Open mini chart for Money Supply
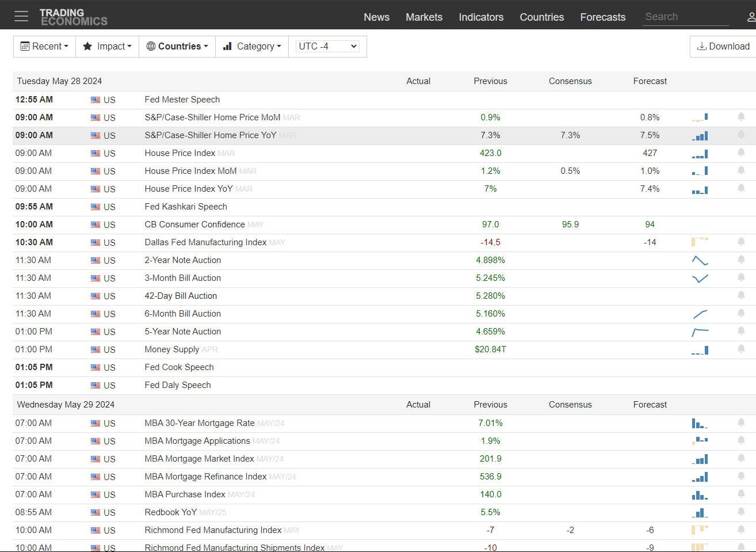756x552 pixels. point(700,350)
